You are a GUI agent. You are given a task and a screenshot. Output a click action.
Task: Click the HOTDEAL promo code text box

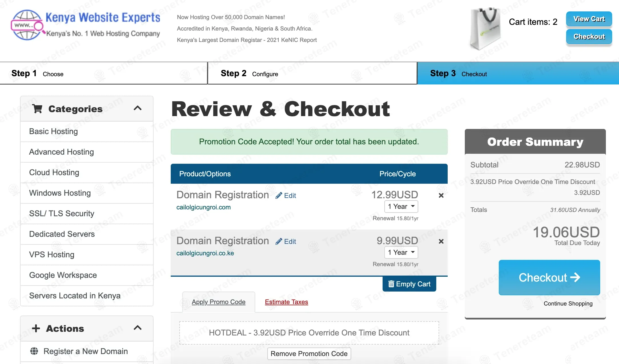(309, 333)
